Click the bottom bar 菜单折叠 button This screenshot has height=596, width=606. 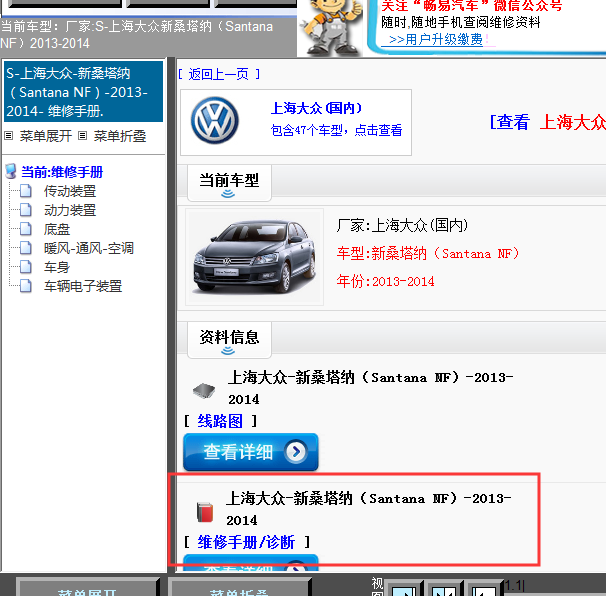click(x=239, y=587)
